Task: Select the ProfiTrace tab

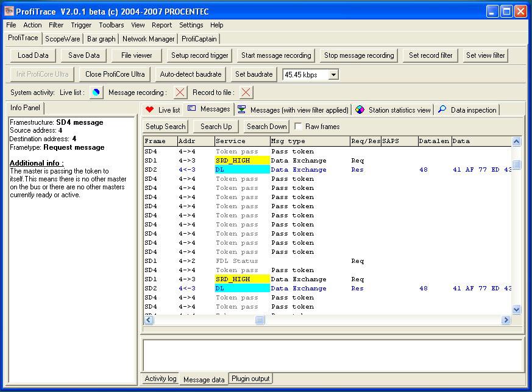Action: [x=23, y=38]
